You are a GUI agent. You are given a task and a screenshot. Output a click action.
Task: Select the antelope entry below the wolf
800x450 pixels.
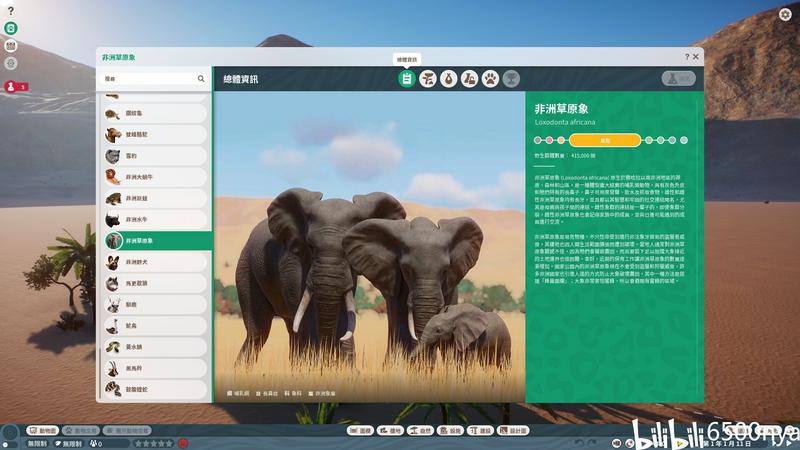pyautogui.click(x=155, y=305)
